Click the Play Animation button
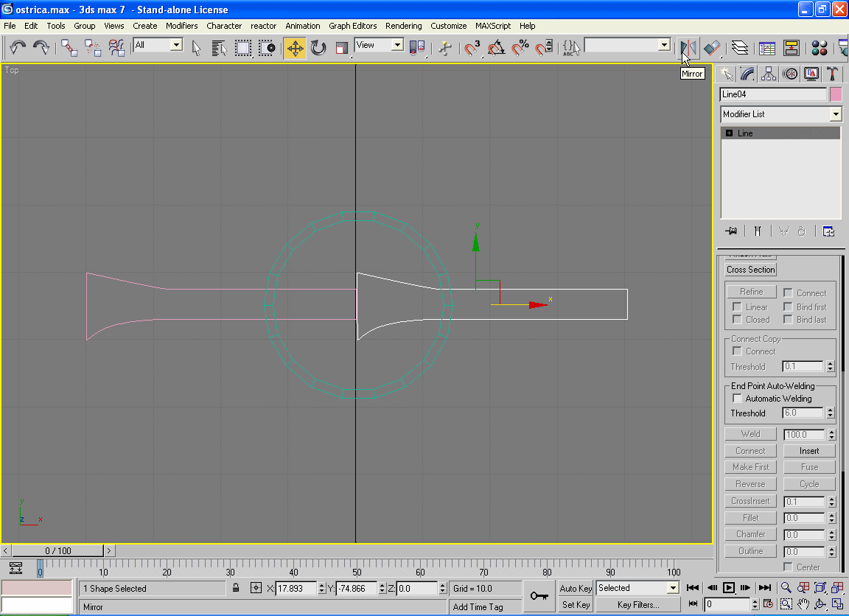Image resolution: width=849 pixels, height=616 pixels. pyautogui.click(x=728, y=587)
